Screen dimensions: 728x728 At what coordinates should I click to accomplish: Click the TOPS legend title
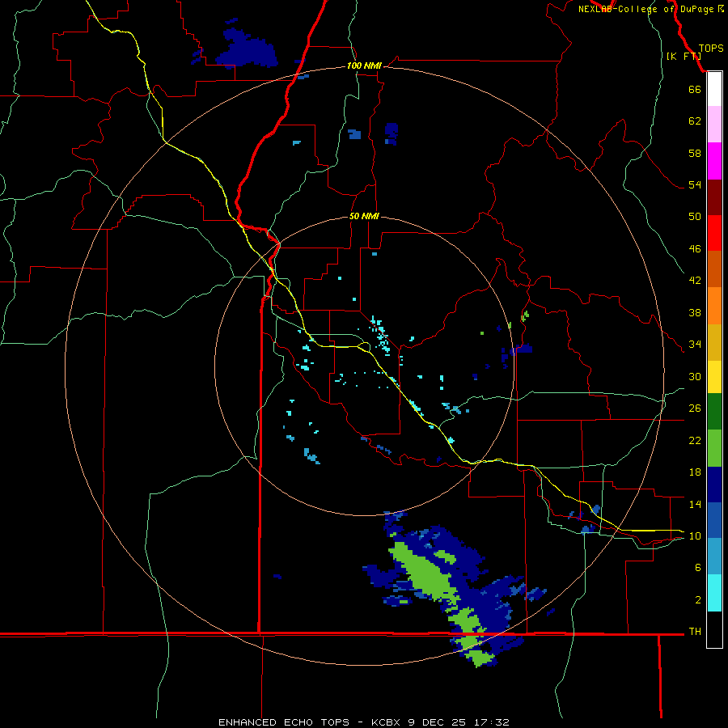pos(711,49)
